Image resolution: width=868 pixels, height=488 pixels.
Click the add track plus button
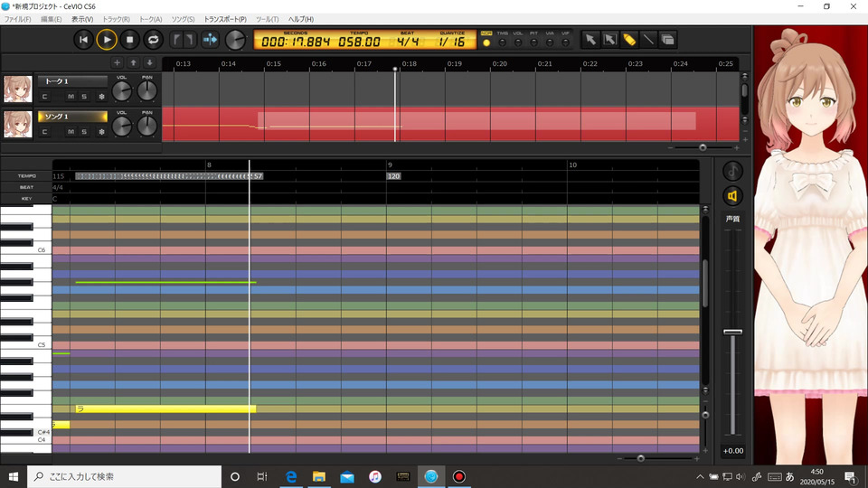[x=117, y=63]
